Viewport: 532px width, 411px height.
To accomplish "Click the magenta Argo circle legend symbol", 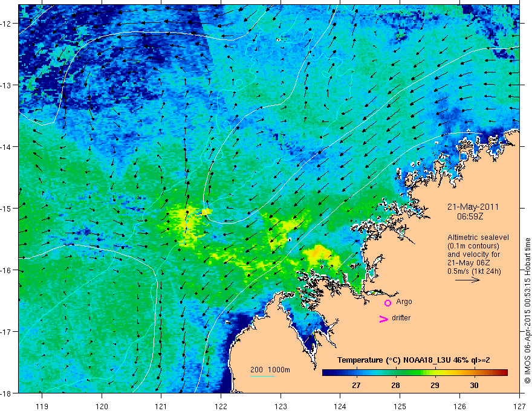I will (x=388, y=303).
